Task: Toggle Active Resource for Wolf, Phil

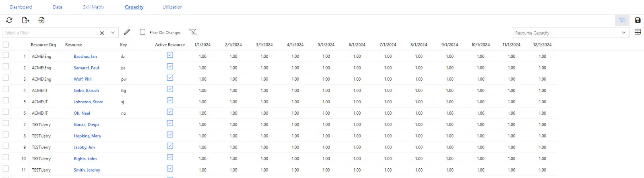Action: (170, 78)
